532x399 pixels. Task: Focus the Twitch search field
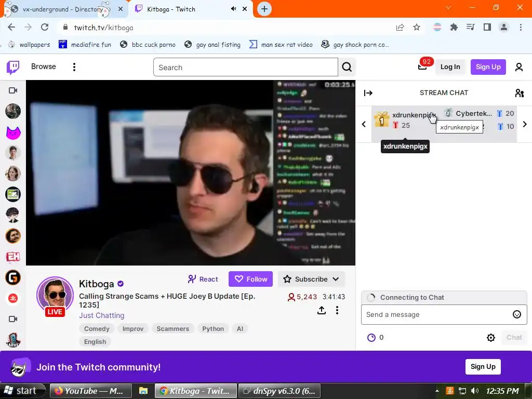click(x=245, y=67)
